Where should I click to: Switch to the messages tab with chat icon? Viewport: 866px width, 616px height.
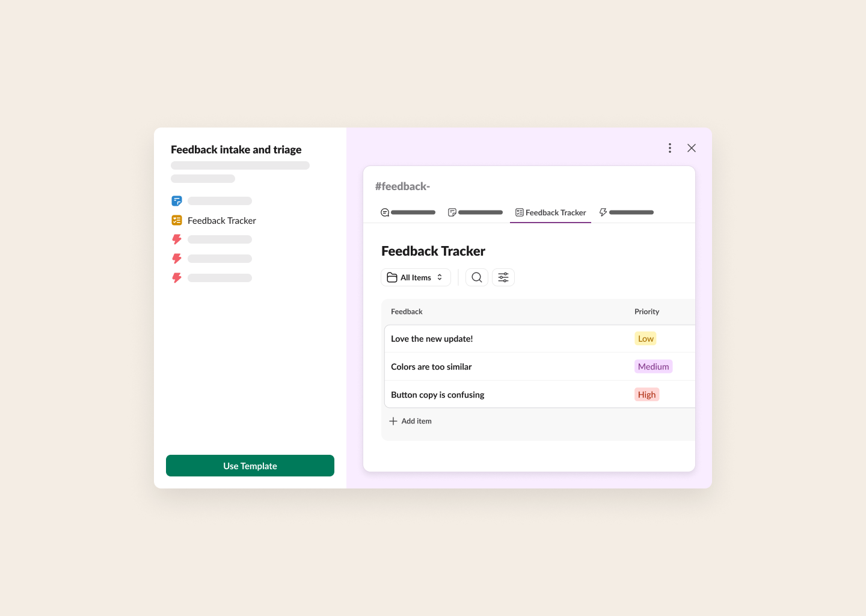(408, 212)
